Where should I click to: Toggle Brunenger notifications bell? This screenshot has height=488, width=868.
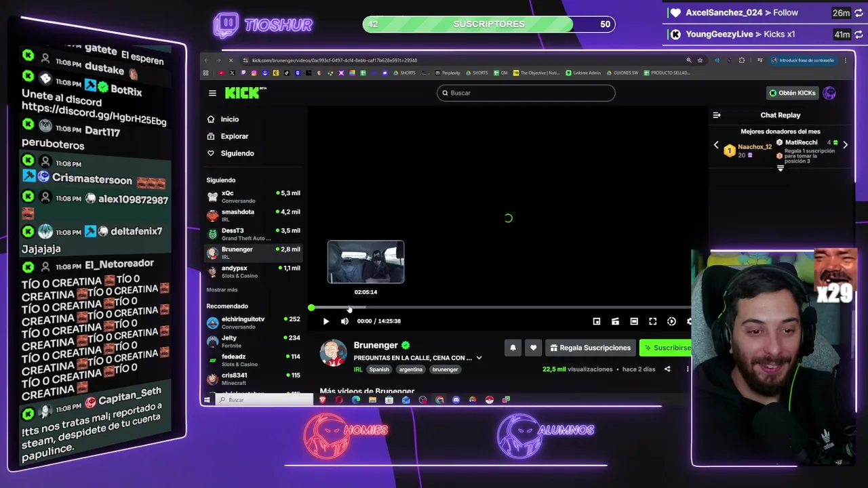click(513, 348)
